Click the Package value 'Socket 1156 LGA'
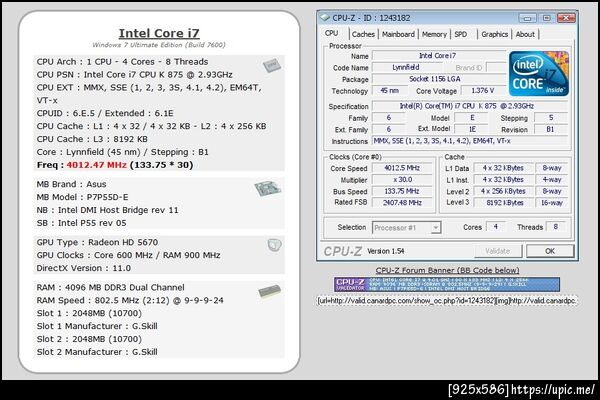 tap(439, 79)
